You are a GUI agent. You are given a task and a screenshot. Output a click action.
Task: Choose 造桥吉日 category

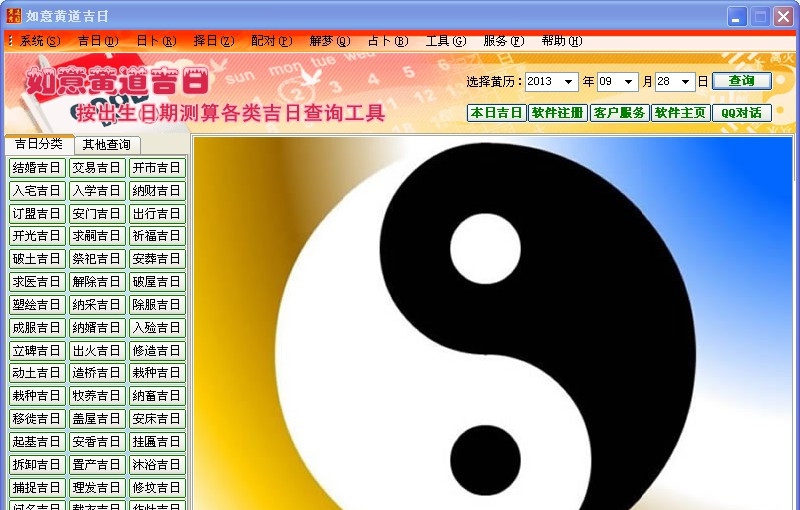click(97, 373)
